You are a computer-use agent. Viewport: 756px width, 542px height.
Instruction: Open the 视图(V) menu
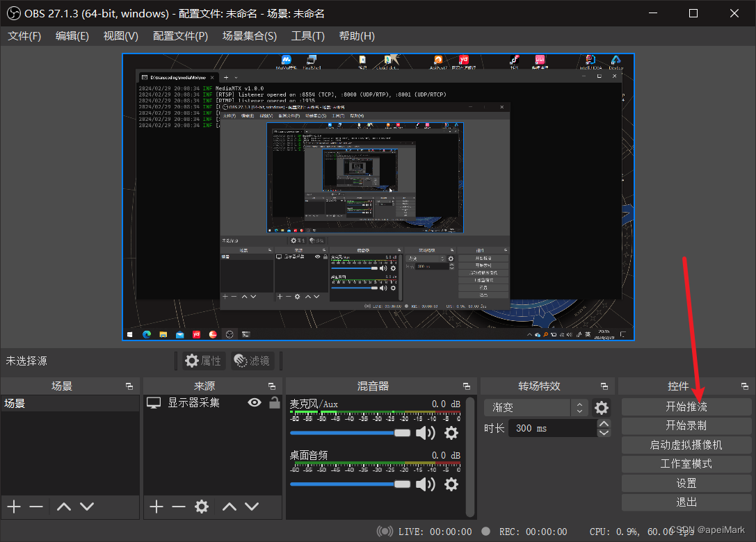pyautogui.click(x=120, y=36)
